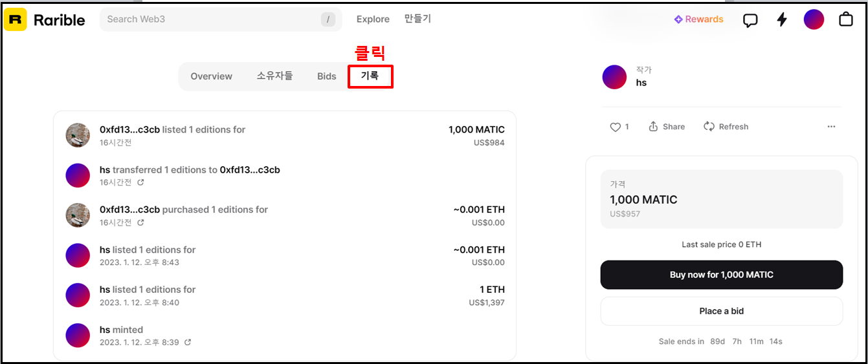Open the Bids tab
The height and width of the screenshot is (364, 868).
(x=327, y=76)
